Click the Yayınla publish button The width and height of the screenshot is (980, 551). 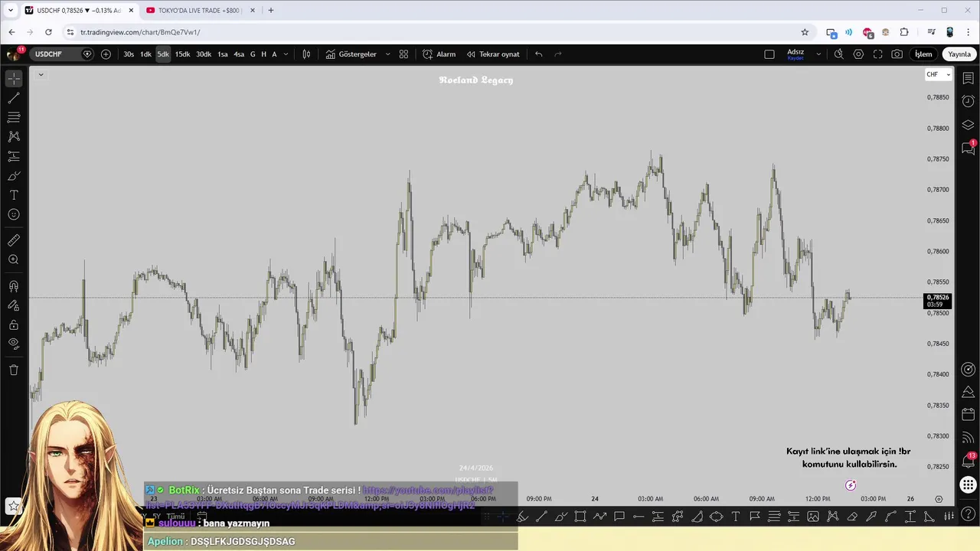point(959,54)
